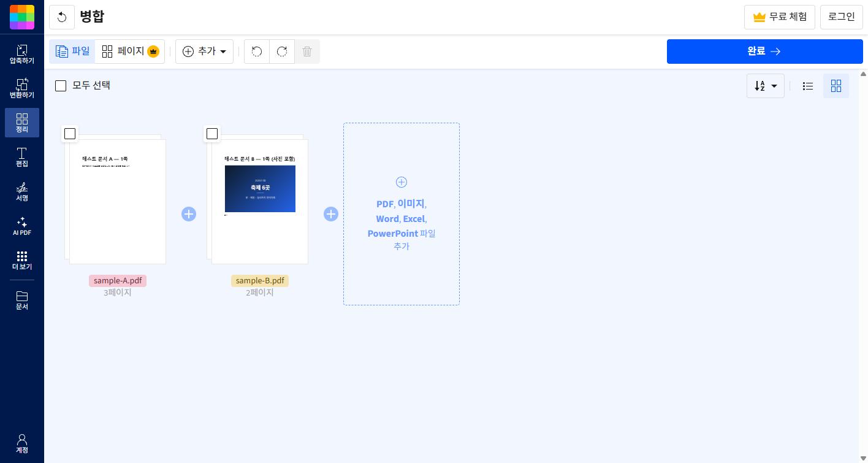Open the 압축하기 compress tool in sidebar
Viewport: 868px width, 463px height.
pyautogui.click(x=22, y=54)
